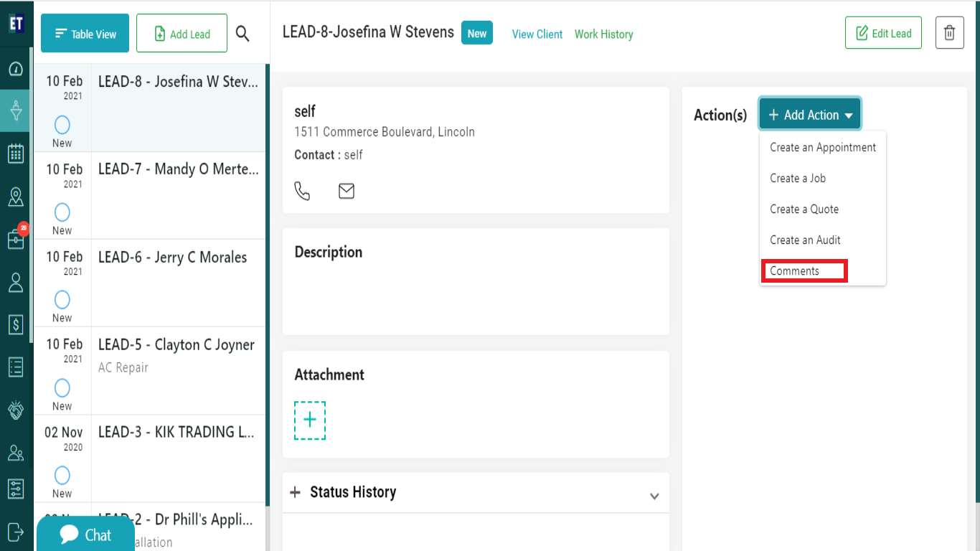Open the handshake icon in sidebar
The height and width of the screenshot is (551, 980).
[x=15, y=410]
